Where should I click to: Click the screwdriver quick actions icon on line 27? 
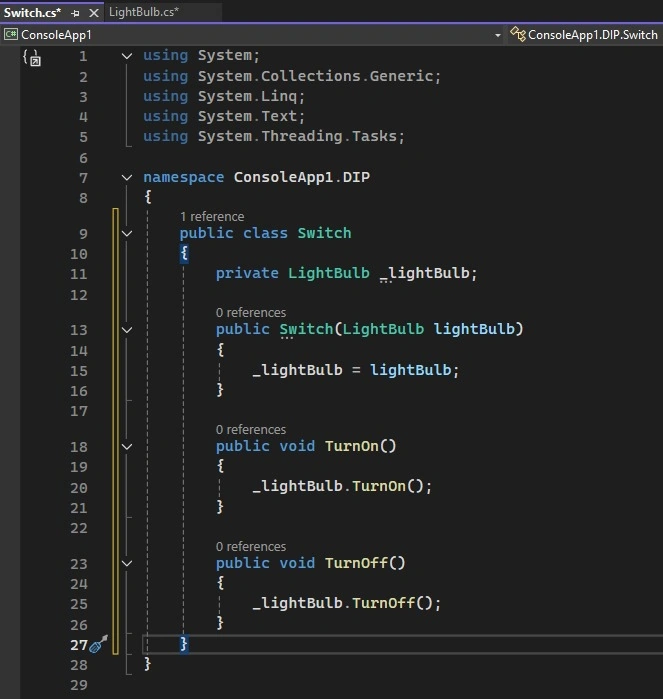pyautogui.click(x=99, y=644)
